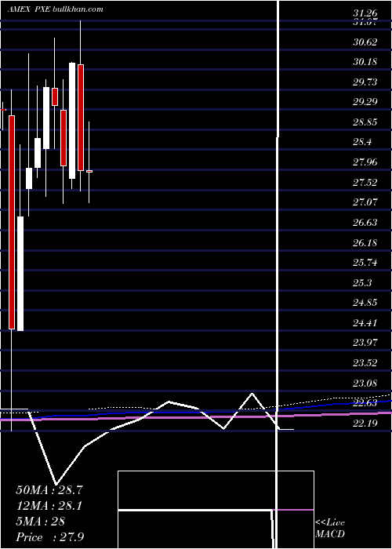Click the magenta MACD signal line segment
The width and height of the screenshot is (392, 549).
[x=295, y=510]
